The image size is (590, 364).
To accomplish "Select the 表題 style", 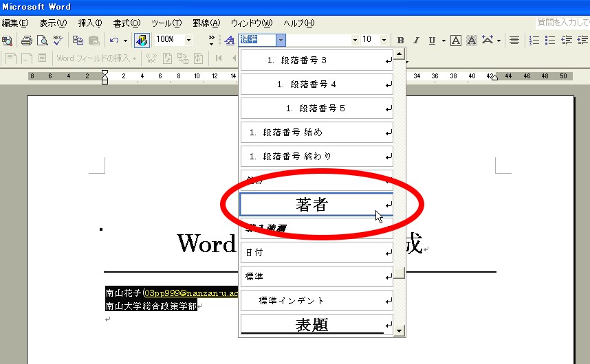I will pos(317,325).
